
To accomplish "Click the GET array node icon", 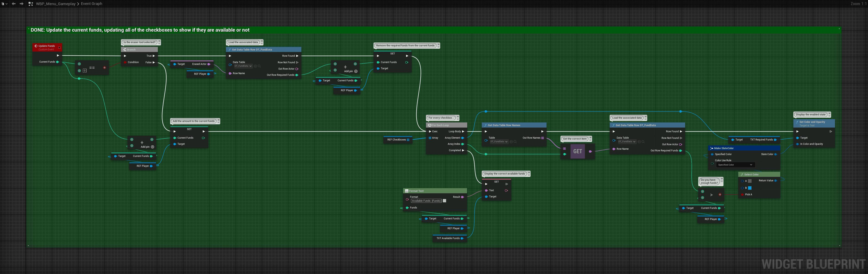I will tap(578, 151).
